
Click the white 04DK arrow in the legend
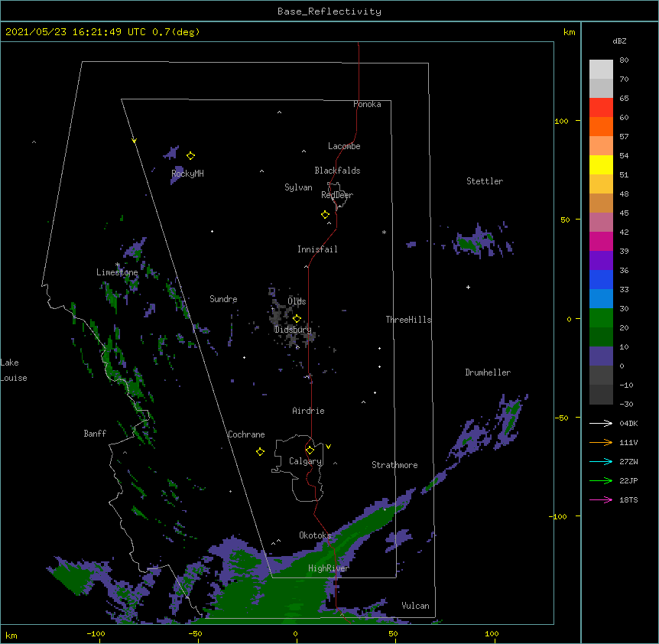pyautogui.click(x=601, y=423)
